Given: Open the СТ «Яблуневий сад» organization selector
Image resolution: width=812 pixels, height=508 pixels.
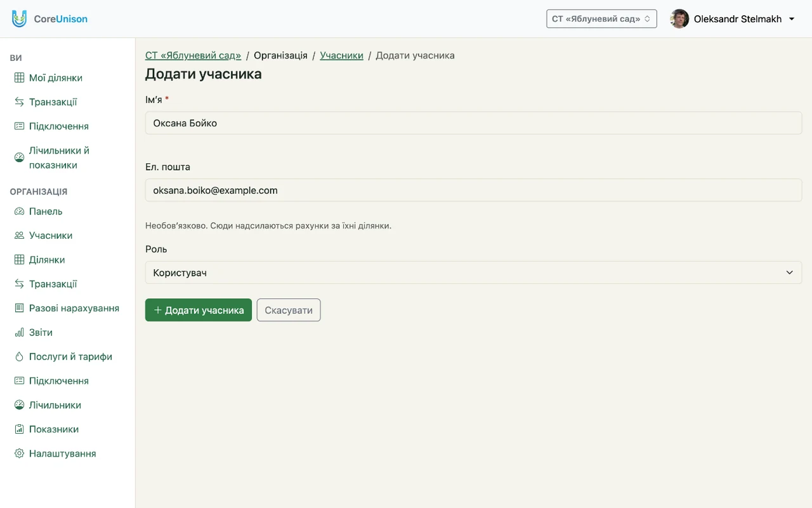Looking at the screenshot, I should click(x=601, y=19).
